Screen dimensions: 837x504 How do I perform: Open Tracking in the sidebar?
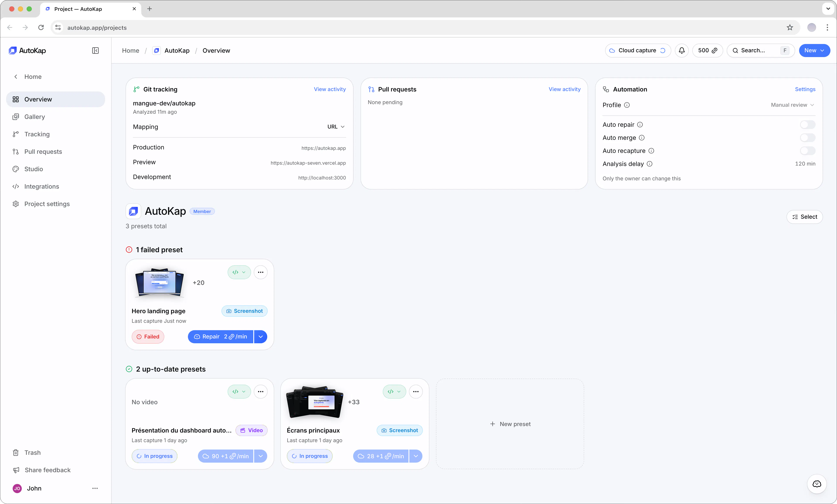56,134
